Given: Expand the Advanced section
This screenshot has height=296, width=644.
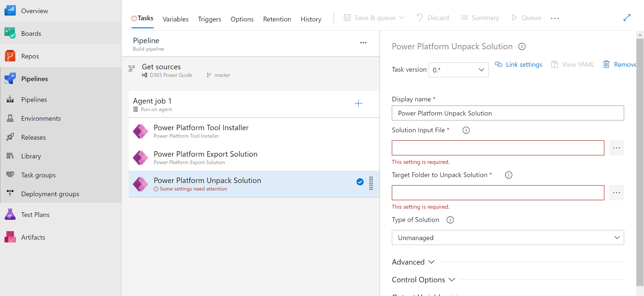Looking at the screenshot, I should pyautogui.click(x=413, y=262).
